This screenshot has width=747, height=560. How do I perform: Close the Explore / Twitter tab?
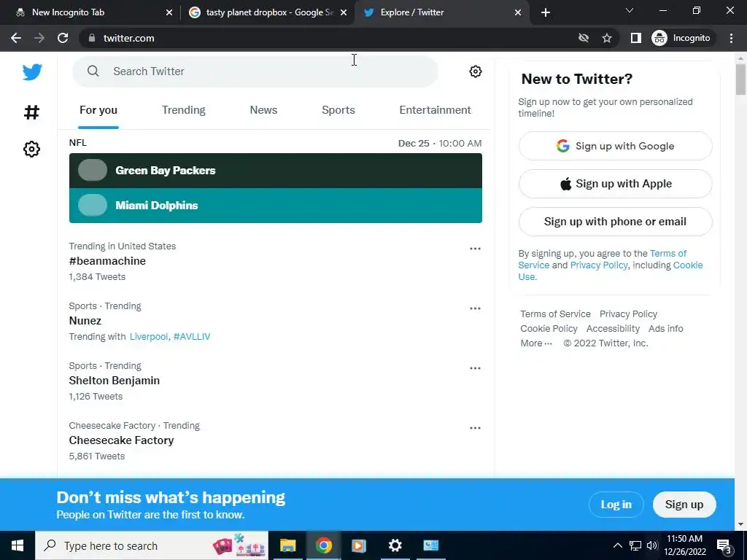point(518,12)
